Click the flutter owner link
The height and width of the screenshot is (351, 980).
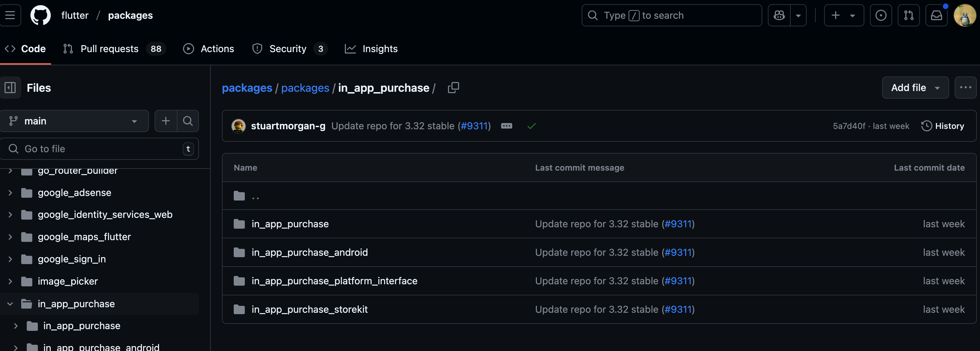[75, 15]
